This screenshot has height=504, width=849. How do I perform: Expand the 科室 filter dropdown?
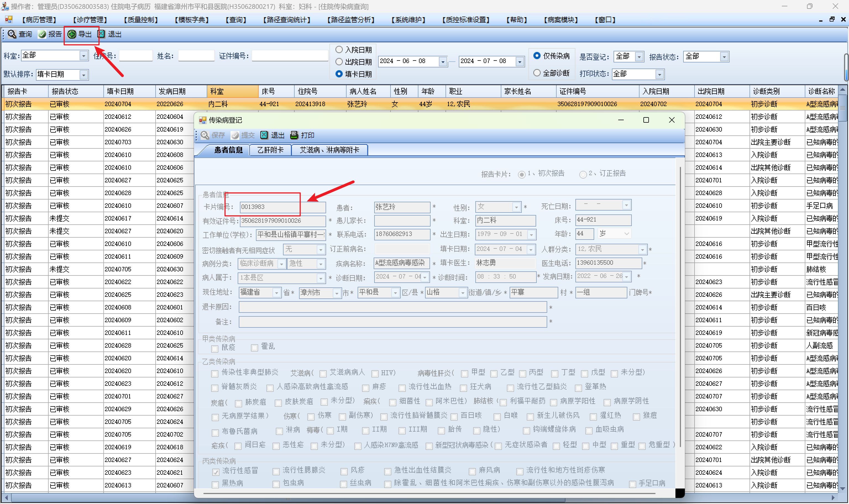pyautogui.click(x=83, y=56)
